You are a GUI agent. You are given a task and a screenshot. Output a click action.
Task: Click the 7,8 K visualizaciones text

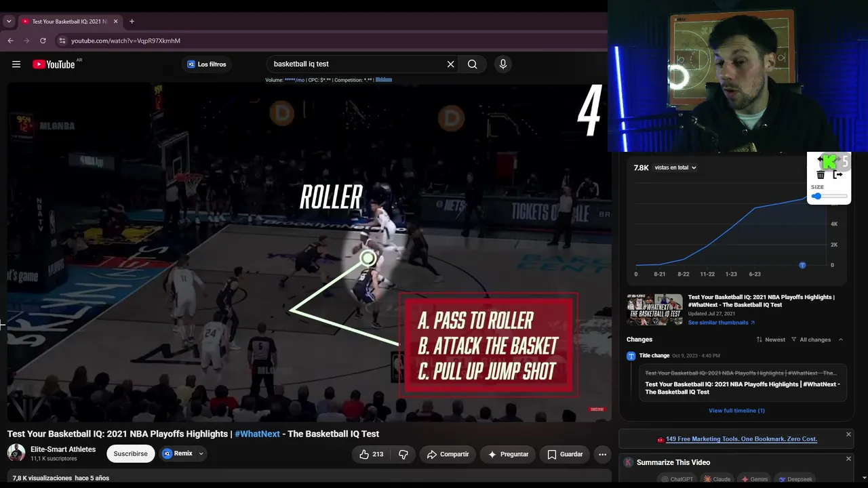[x=42, y=479]
